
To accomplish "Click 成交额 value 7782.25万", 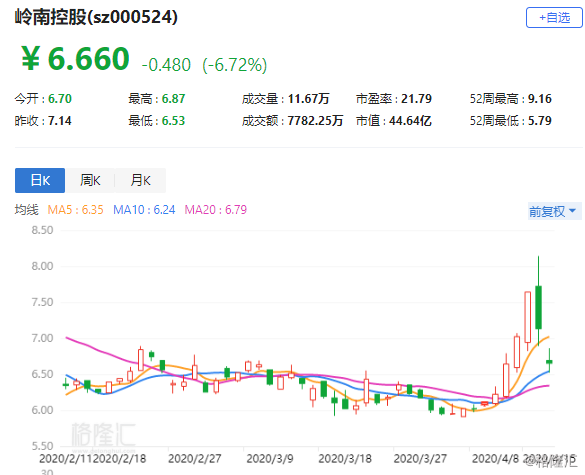I will pyautogui.click(x=315, y=121).
